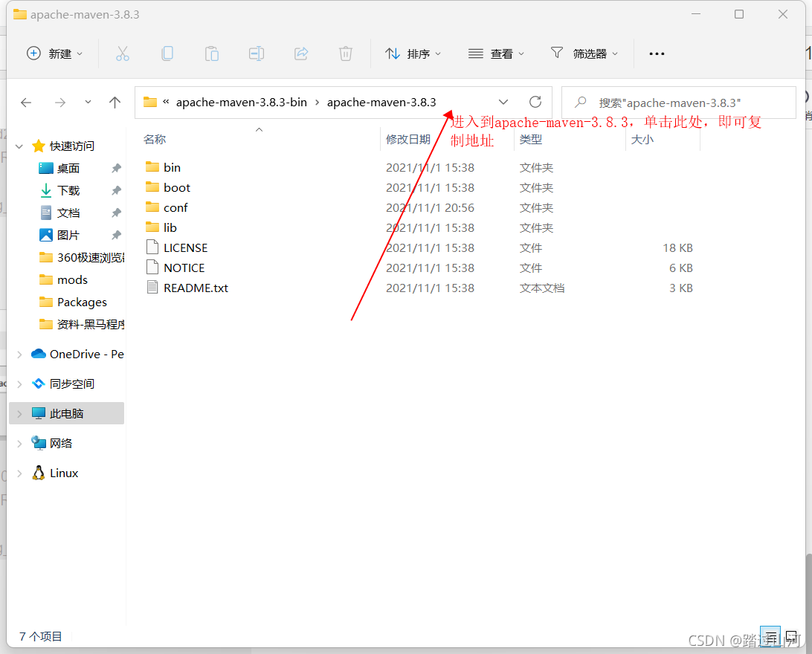
Task: Select 资料-黑马程序 folder in sidebar
Action: [x=81, y=325]
